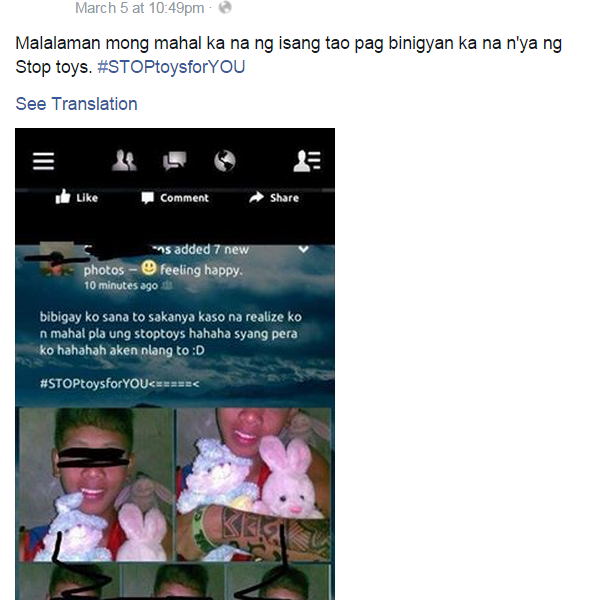This screenshot has width=611, height=600.
Task: Click the Comment speech bubble icon
Action: pyautogui.click(x=147, y=198)
